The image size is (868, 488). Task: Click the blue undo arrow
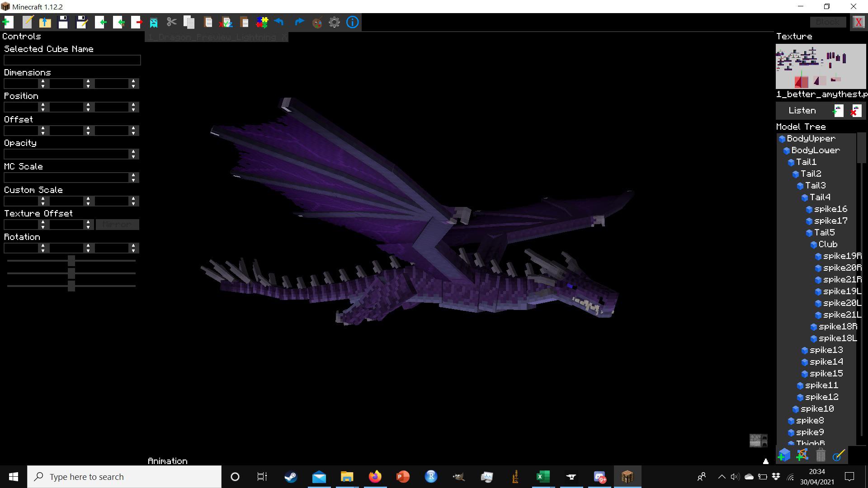[279, 22]
